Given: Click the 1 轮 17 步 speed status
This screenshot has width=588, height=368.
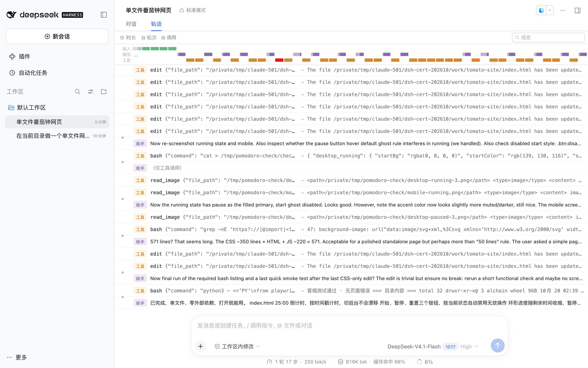Looking at the screenshot, I should (297, 362).
